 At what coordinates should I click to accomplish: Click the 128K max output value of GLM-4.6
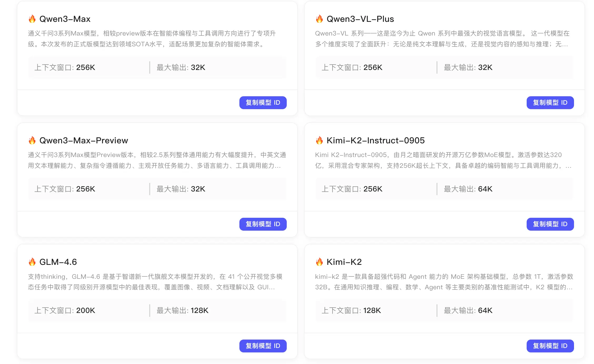click(199, 311)
